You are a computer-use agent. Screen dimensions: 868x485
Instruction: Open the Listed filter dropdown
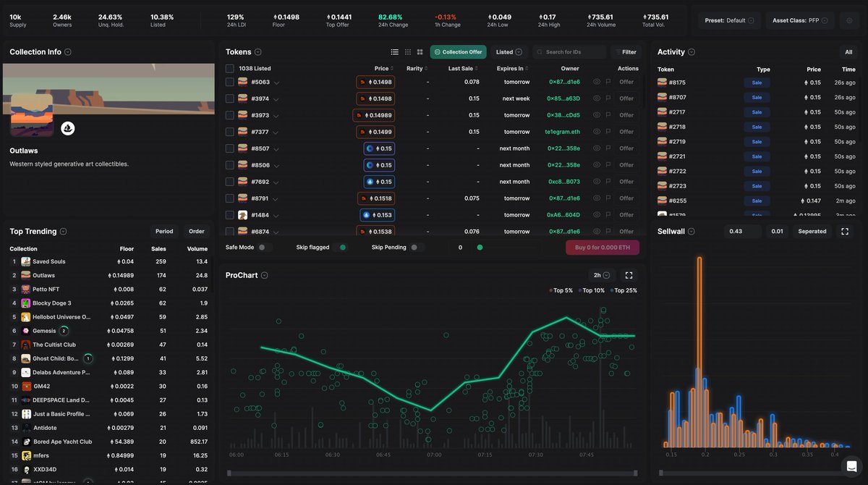509,52
